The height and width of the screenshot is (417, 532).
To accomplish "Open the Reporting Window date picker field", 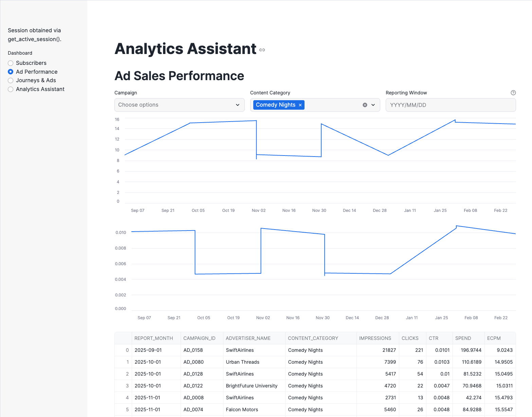I will point(451,105).
